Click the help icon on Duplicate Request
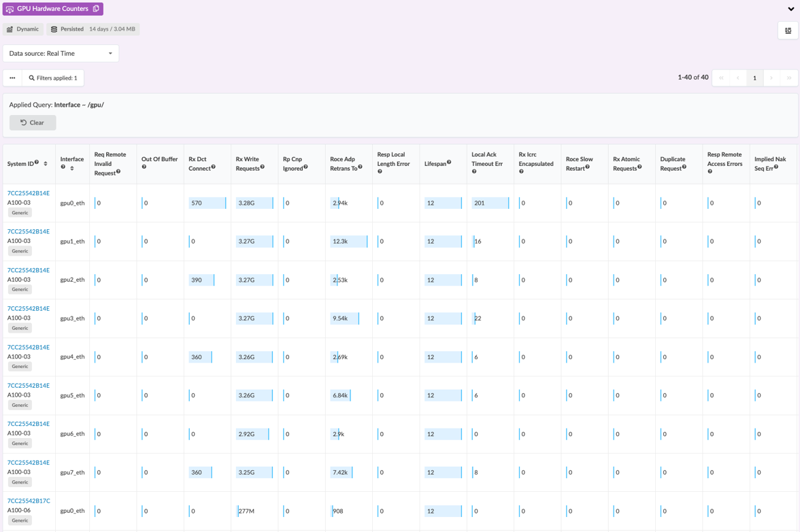 pyautogui.click(x=684, y=167)
